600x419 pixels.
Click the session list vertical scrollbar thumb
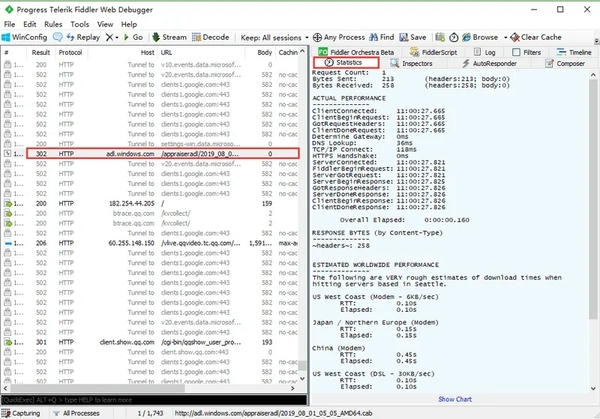(302, 365)
